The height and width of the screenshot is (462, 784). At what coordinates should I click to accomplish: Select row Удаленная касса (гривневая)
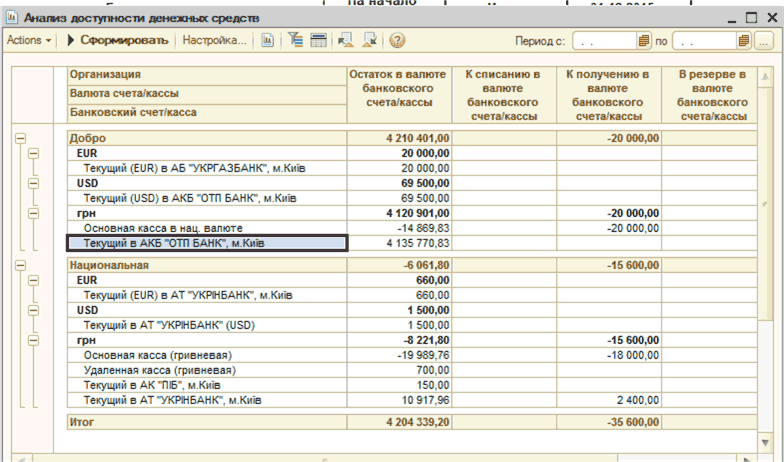click(x=150, y=370)
